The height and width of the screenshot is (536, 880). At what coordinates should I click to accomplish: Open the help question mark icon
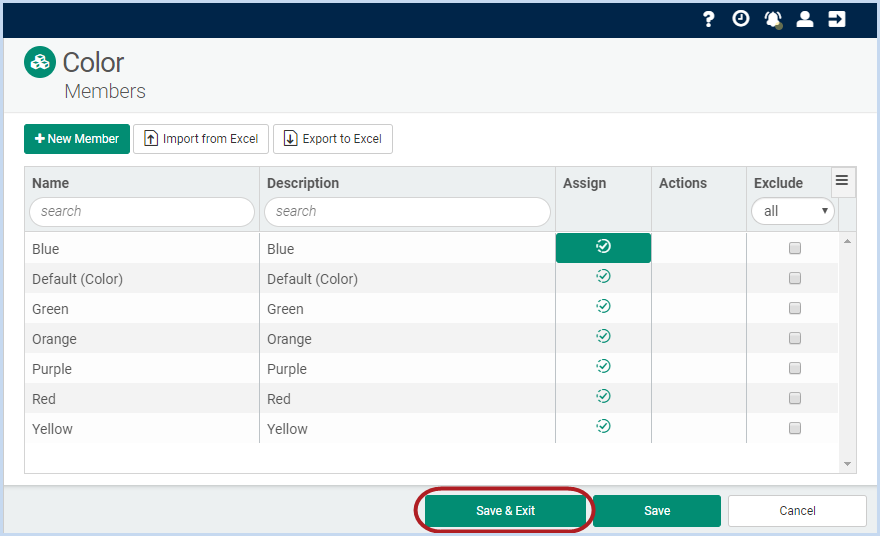coord(709,20)
